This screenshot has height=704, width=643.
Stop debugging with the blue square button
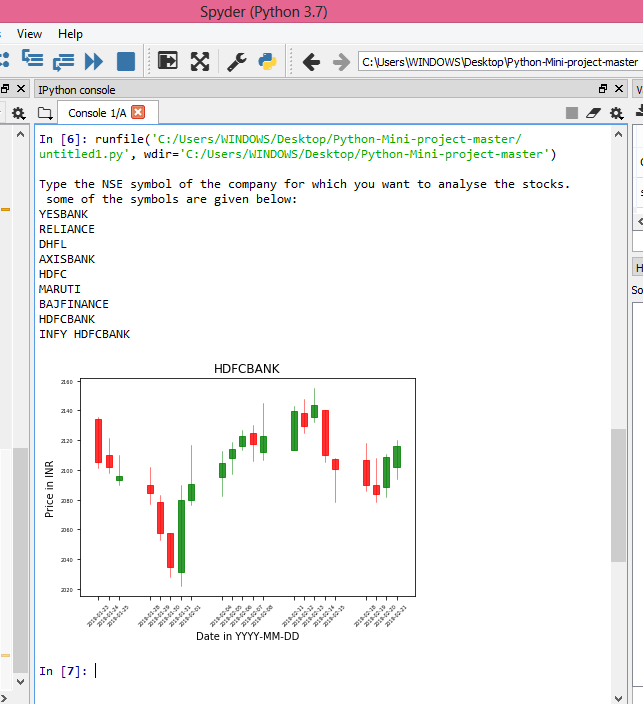pyautogui.click(x=126, y=62)
